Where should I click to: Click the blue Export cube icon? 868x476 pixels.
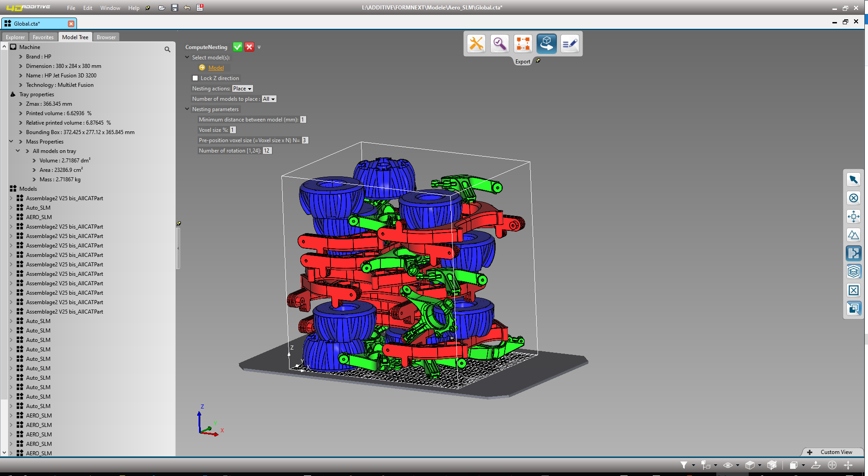tap(546, 43)
